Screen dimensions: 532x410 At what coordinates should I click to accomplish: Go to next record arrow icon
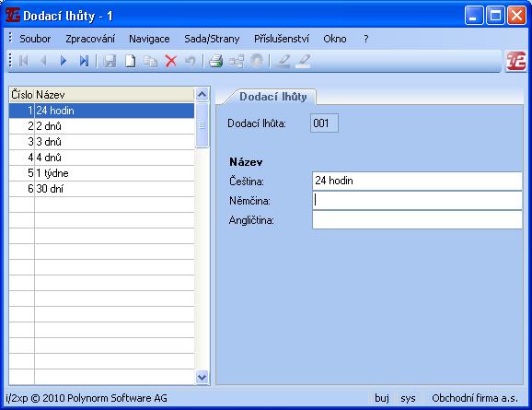tap(64, 61)
